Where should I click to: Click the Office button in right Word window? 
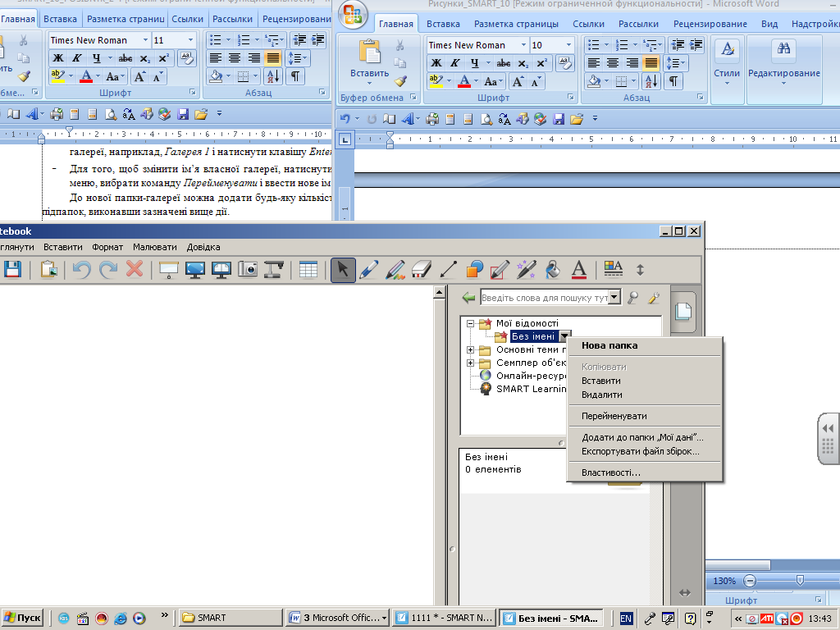pos(353,15)
